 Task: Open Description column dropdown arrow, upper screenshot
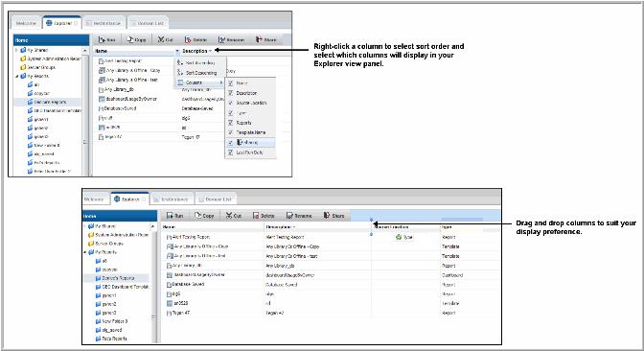point(211,51)
